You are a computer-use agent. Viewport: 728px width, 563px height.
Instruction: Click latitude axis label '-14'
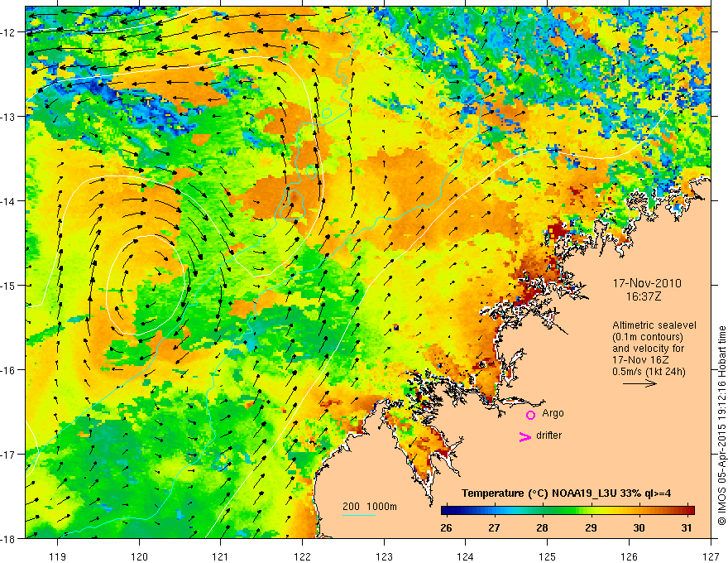pyautogui.click(x=9, y=201)
